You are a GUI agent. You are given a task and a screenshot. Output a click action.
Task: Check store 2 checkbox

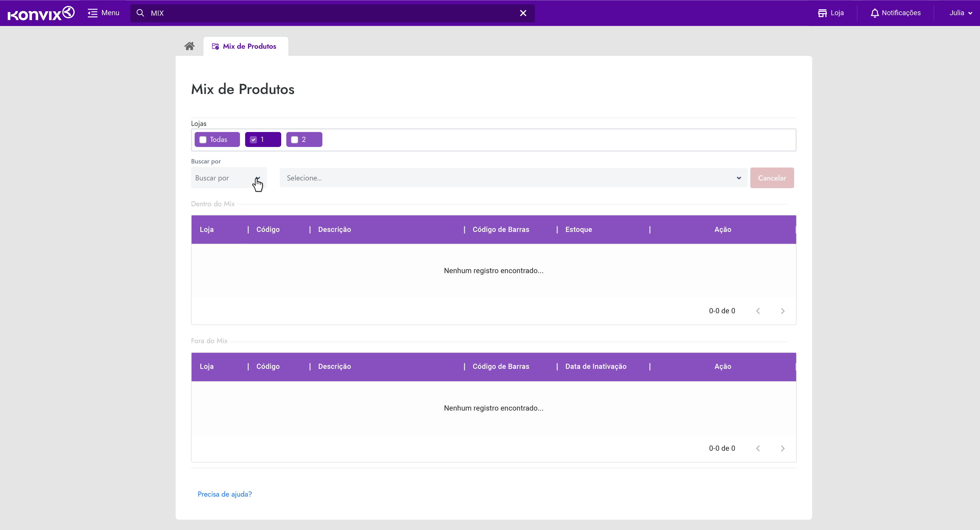pos(295,140)
